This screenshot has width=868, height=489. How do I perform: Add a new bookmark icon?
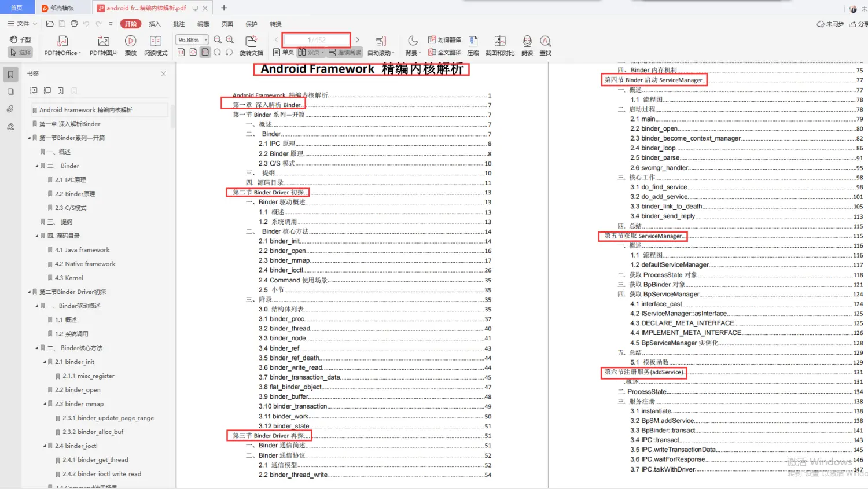[61, 91]
